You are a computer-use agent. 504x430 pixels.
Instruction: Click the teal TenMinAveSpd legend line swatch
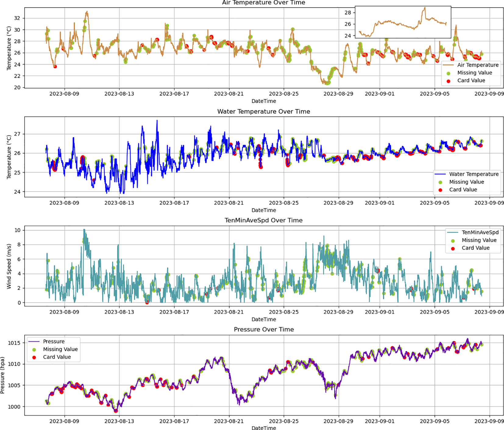pos(453,232)
